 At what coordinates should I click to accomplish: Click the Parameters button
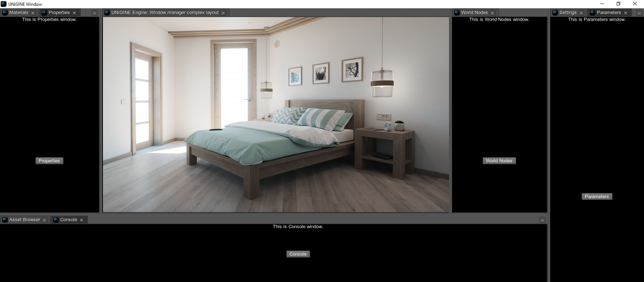click(596, 197)
